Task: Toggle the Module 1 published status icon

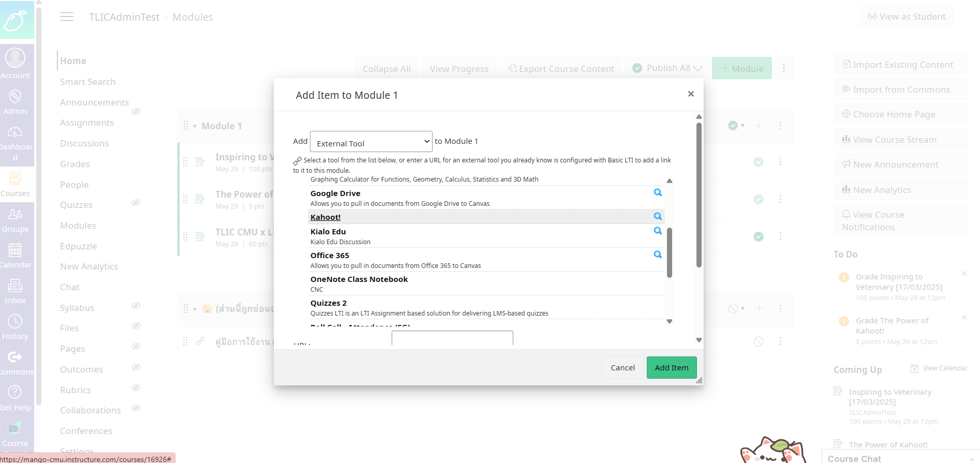Action: (x=733, y=126)
